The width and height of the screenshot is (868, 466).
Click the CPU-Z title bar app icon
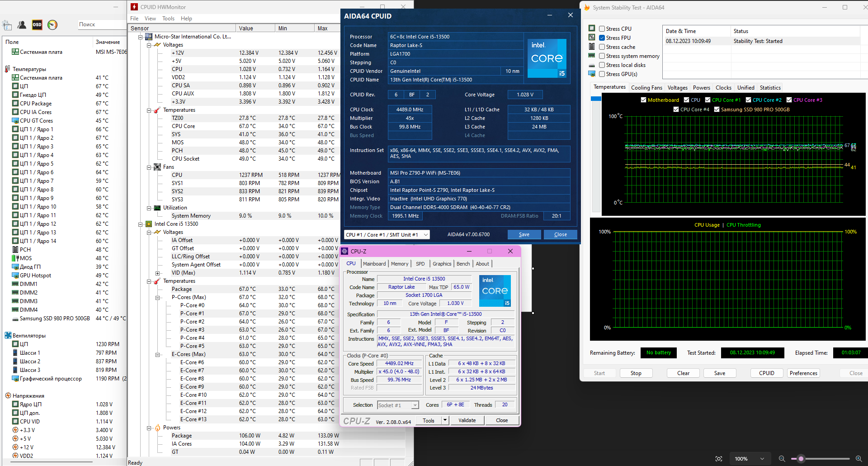pos(345,251)
